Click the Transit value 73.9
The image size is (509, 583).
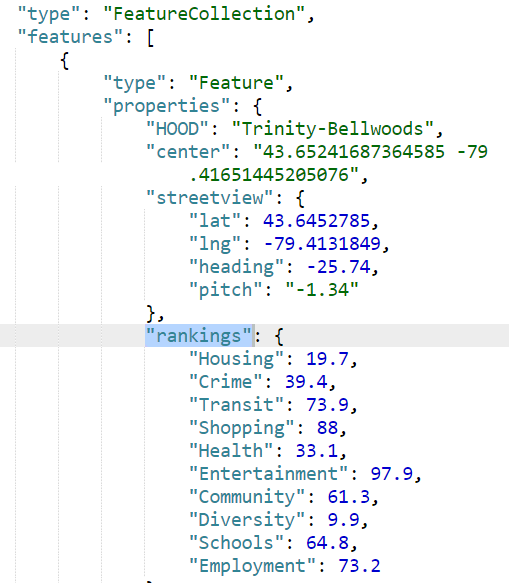point(327,405)
